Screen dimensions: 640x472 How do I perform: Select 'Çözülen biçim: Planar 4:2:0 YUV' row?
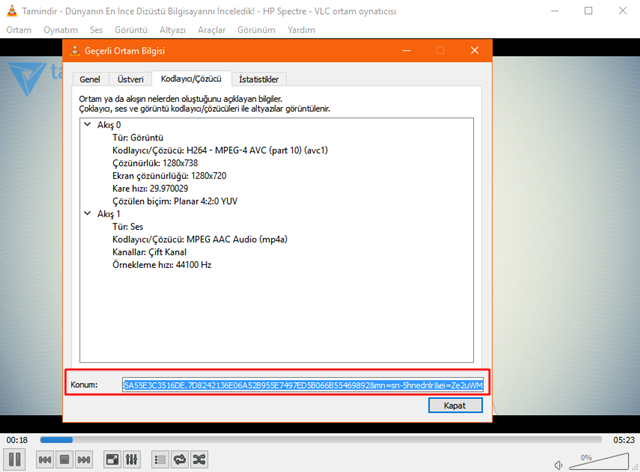(175, 201)
